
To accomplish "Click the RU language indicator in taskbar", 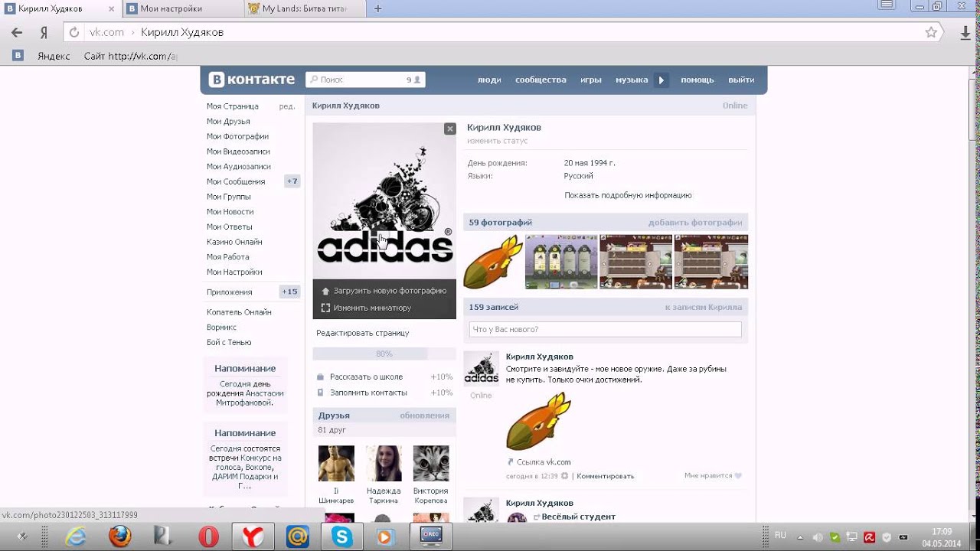I will point(780,535).
